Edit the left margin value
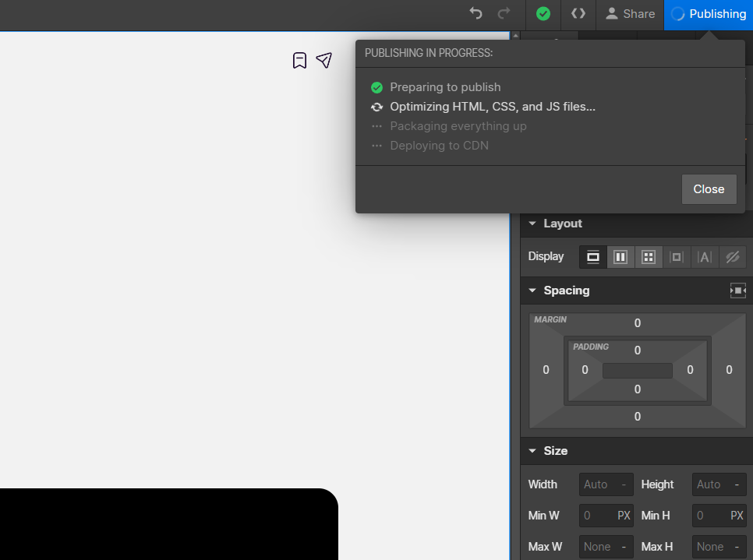753x560 pixels. (x=546, y=370)
